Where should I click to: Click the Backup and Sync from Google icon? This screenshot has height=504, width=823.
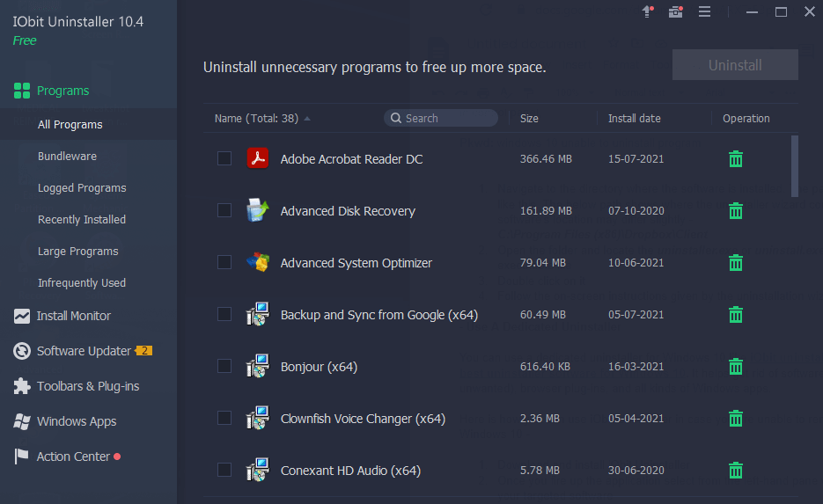(x=258, y=314)
